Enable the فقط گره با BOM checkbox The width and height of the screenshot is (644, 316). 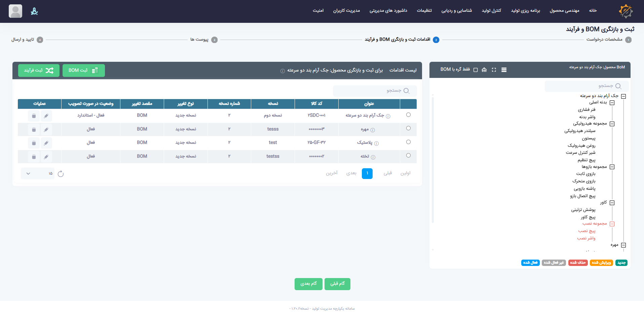click(x=476, y=70)
